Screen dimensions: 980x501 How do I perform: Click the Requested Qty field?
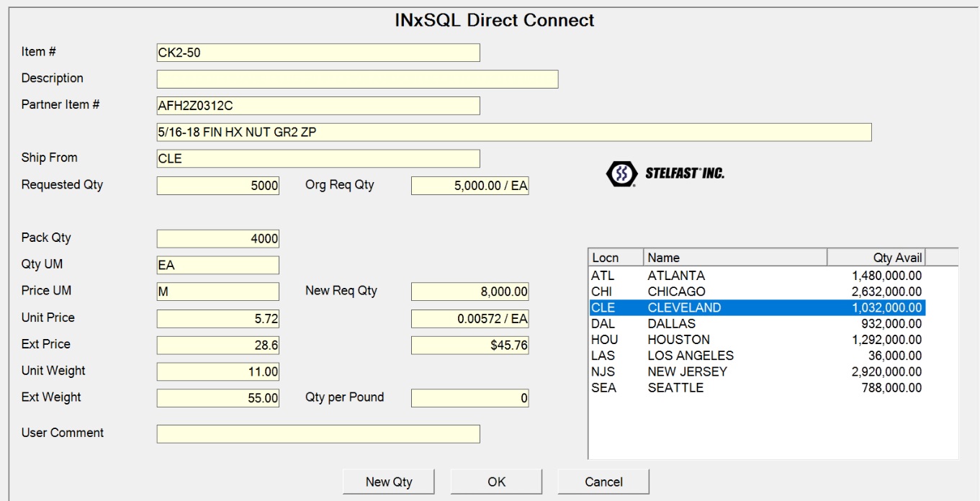(x=218, y=186)
